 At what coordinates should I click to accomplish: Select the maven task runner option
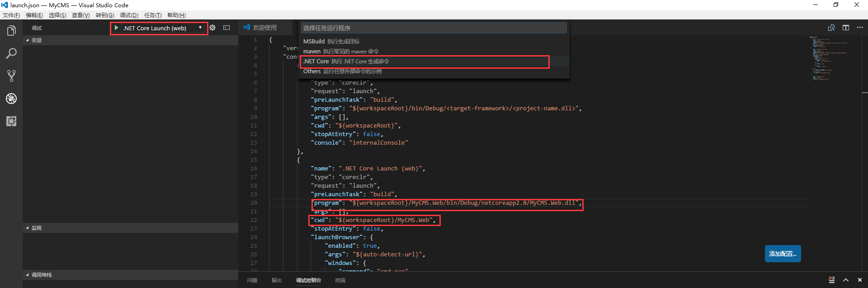[434, 52]
